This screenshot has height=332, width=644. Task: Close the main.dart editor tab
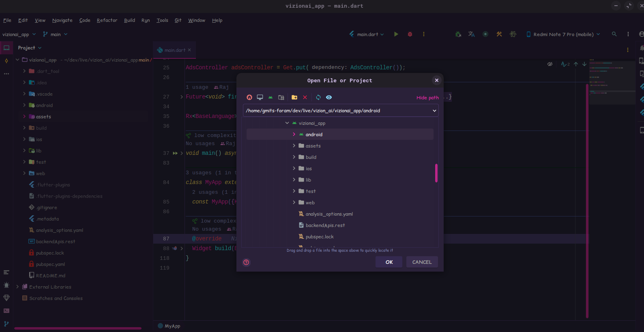tap(189, 50)
